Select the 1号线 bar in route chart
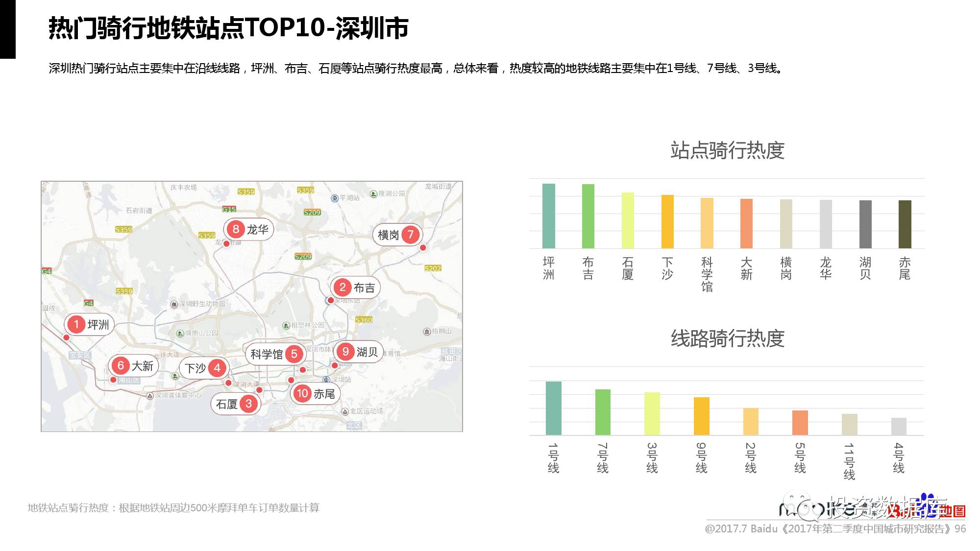This screenshot has width=980, height=551. pyautogui.click(x=553, y=408)
